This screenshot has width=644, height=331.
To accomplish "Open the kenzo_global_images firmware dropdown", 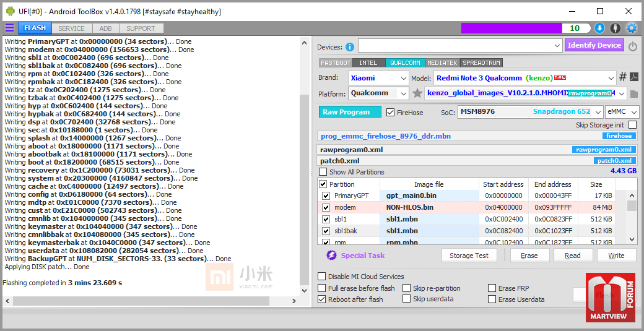I will click(x=526, y=93).
